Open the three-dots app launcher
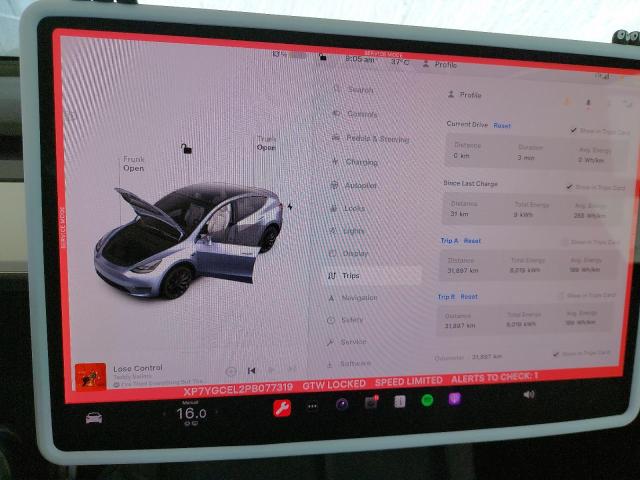Viewport: 640px width, 480px height. [x=313, y=406]
